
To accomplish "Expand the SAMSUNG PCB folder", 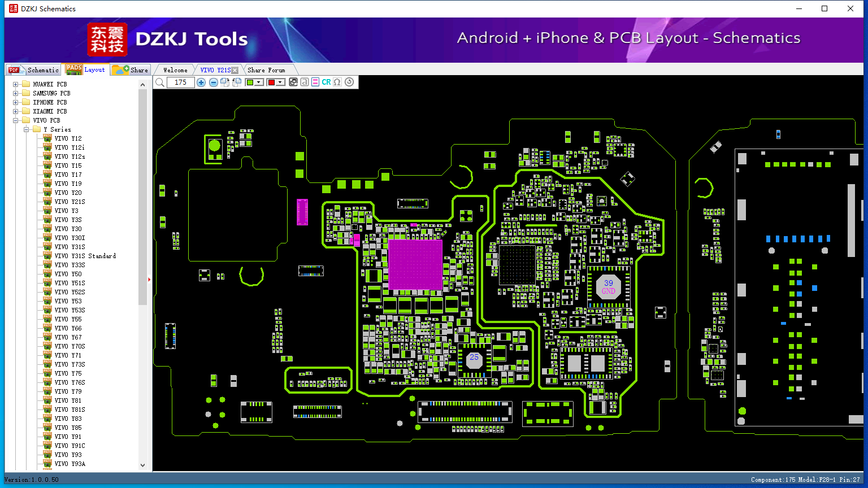I will point(15,93).
